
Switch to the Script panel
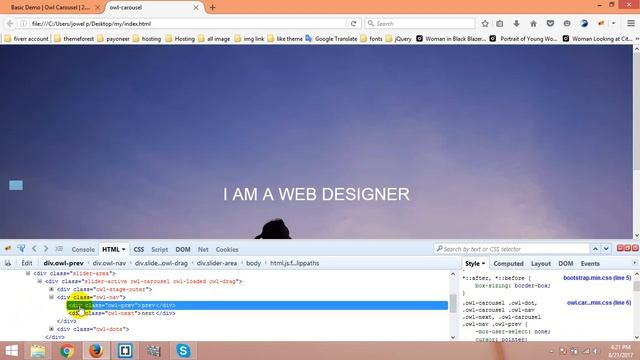coord(160,249)
